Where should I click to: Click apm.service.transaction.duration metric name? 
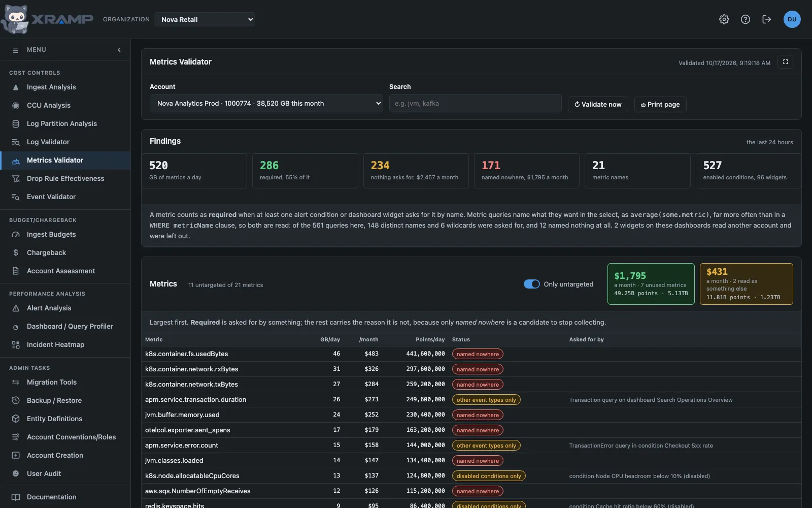pyautogui.click(x=195, y=400)
